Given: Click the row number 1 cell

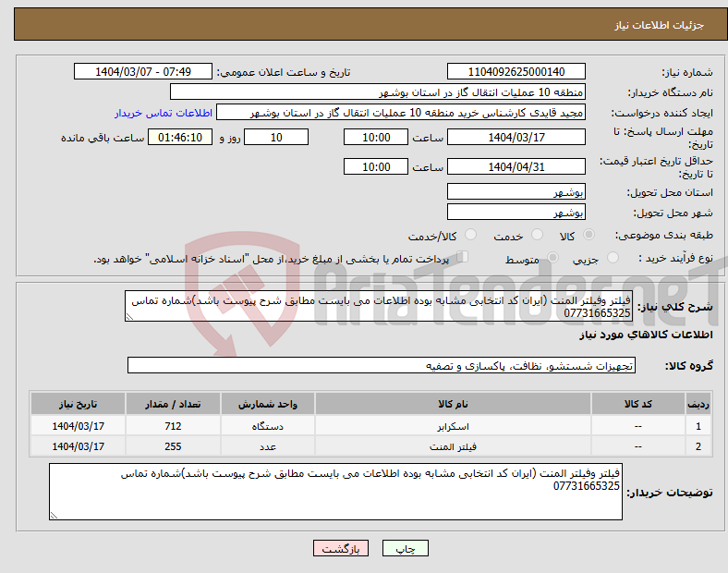Looking at the screenshot, I should click(698, 426).
